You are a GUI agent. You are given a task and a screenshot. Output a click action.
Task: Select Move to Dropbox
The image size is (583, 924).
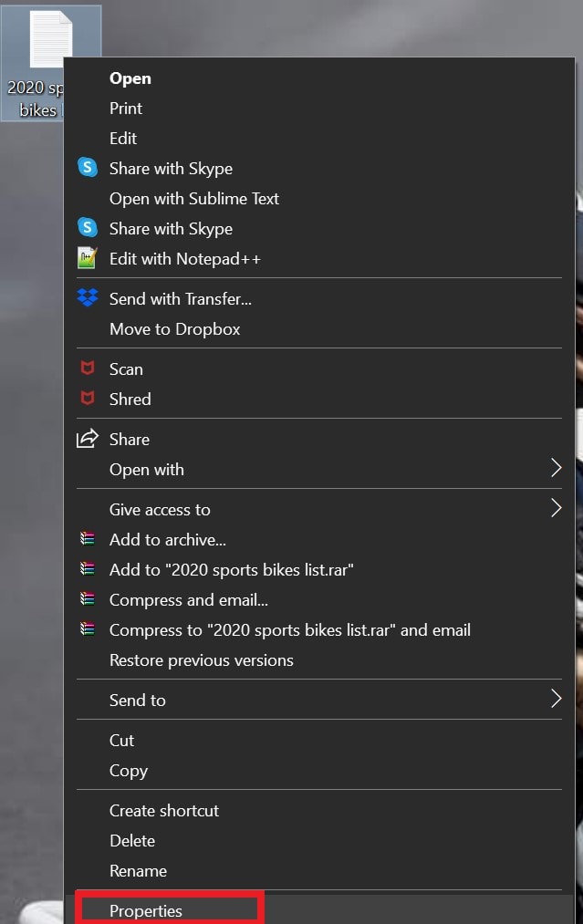tap(175, 328)
